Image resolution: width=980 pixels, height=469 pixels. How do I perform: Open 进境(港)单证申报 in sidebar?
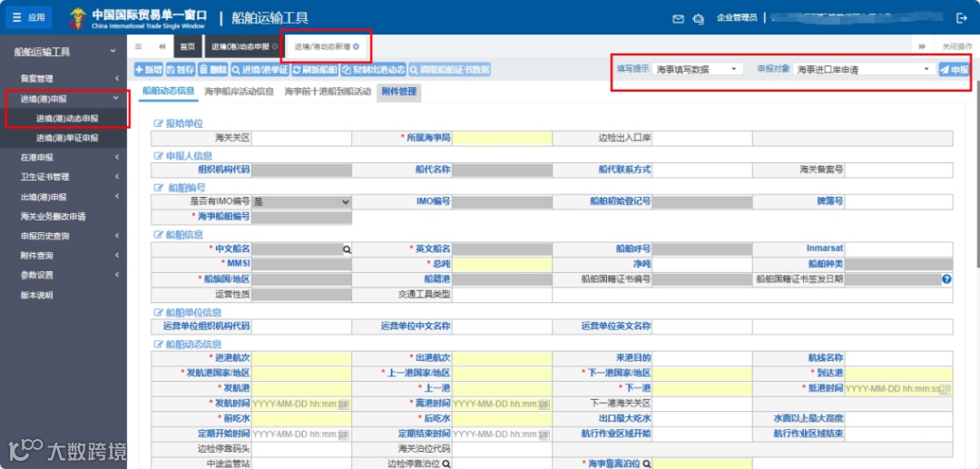pos(67,137)
